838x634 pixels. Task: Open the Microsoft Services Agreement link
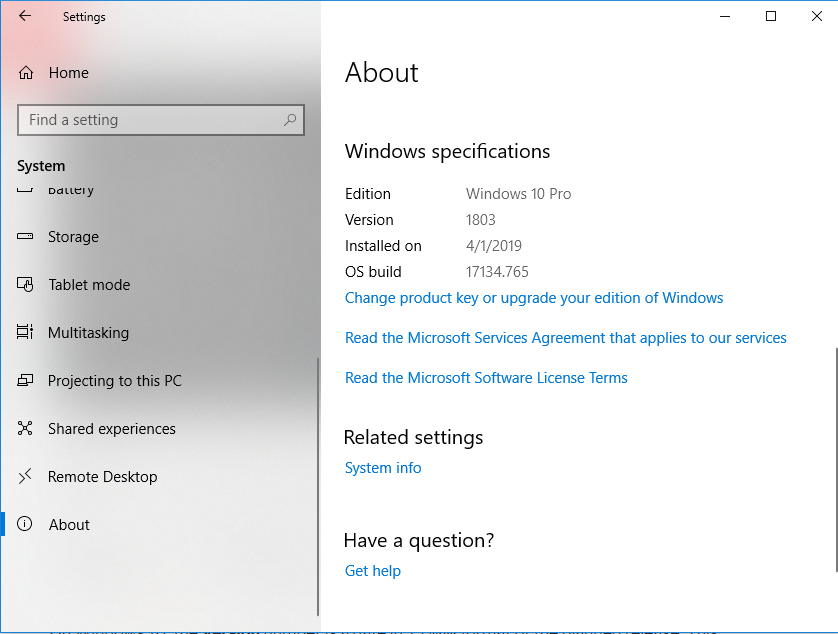pyautogui.click(x=565, y=338)
